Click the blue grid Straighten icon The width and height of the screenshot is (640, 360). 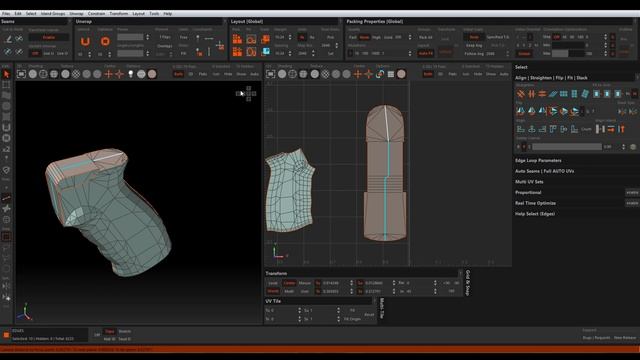point(563,94)
